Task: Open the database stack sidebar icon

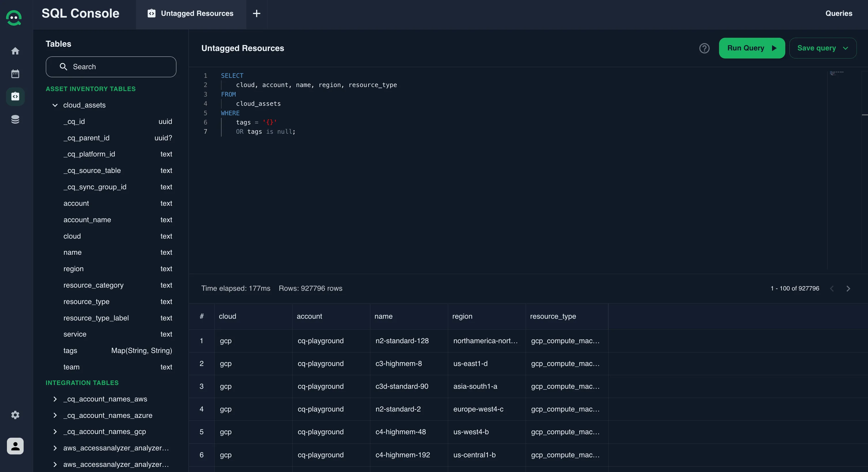Action: [15, 119]
